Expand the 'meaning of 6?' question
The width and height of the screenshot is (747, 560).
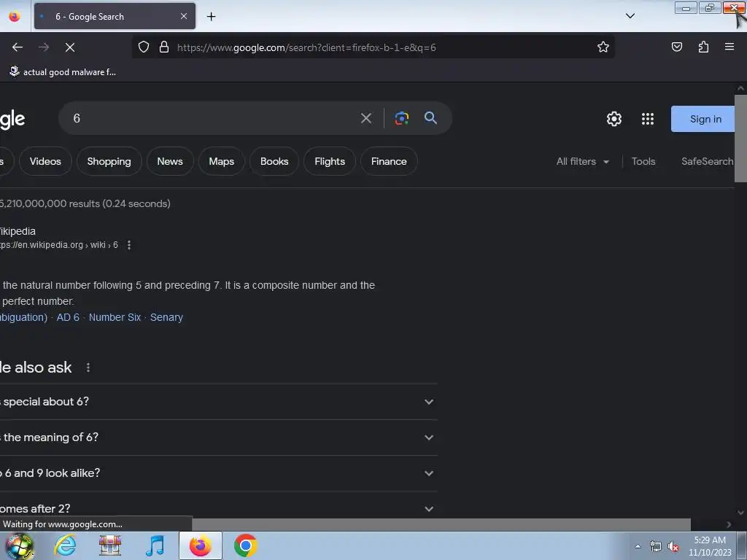point(218,437)
